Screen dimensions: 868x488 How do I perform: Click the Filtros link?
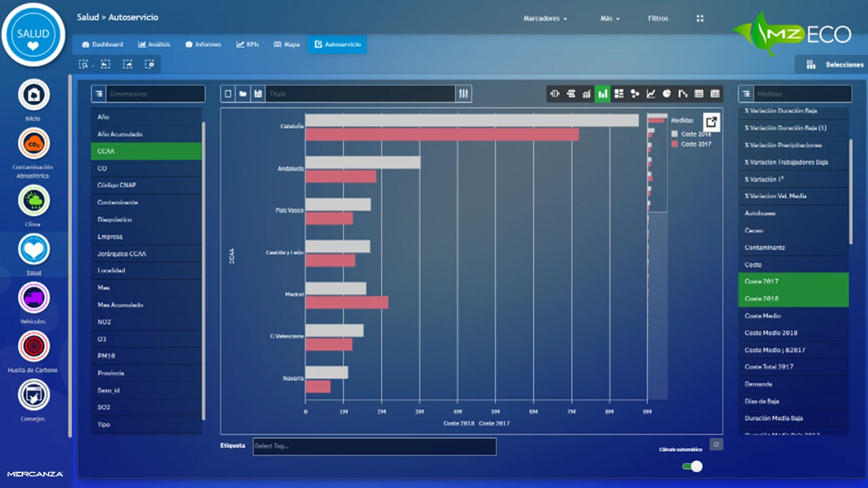[x=658, y=18]
